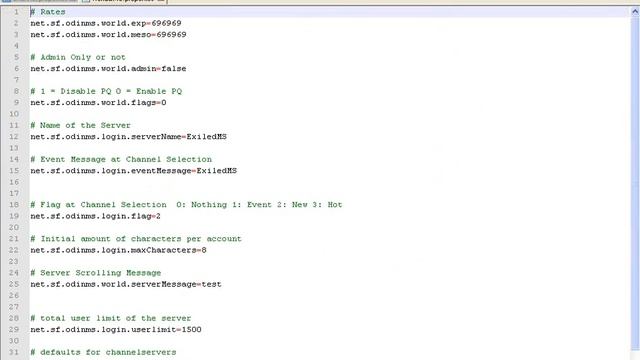Click the login.maxCharacters=8 line

point(118,250)
